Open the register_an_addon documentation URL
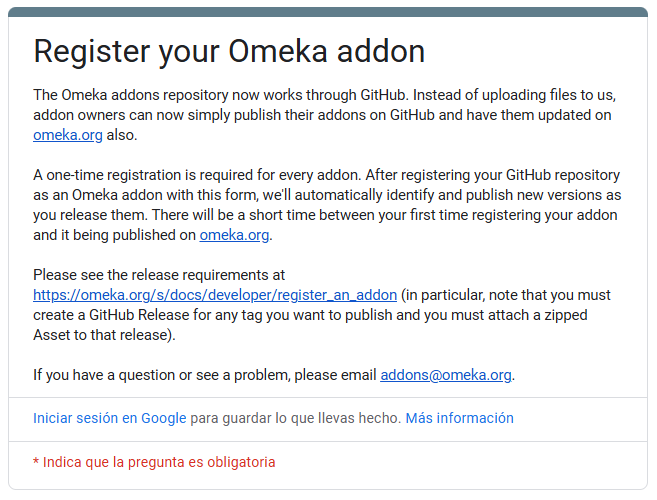This screenshot has width=657, height=500. [215, 295]
